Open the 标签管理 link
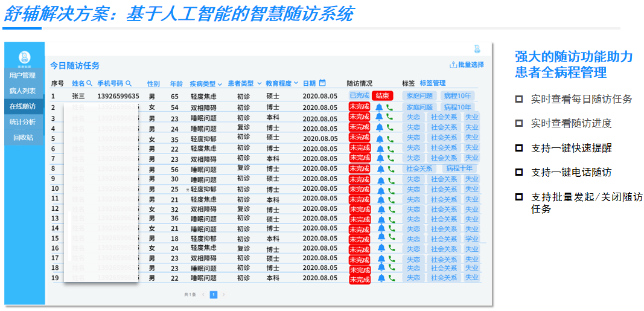 (x=432, y=83)
